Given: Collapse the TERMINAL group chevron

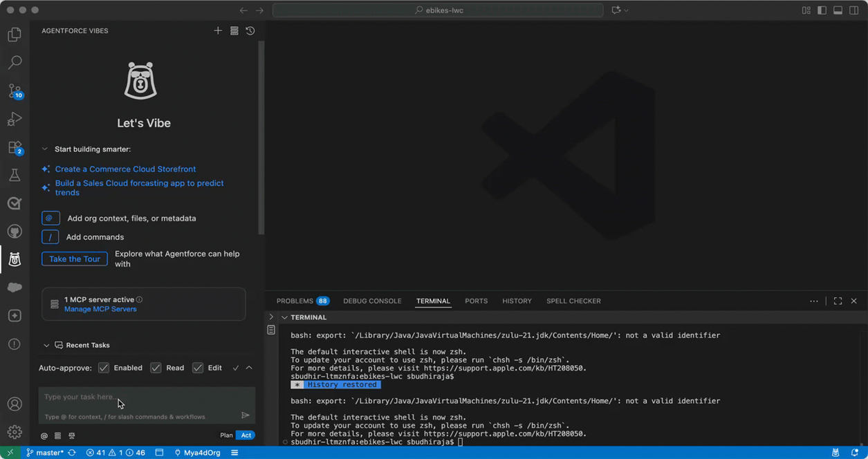Looking at the screenshot, I should (284, 317).
